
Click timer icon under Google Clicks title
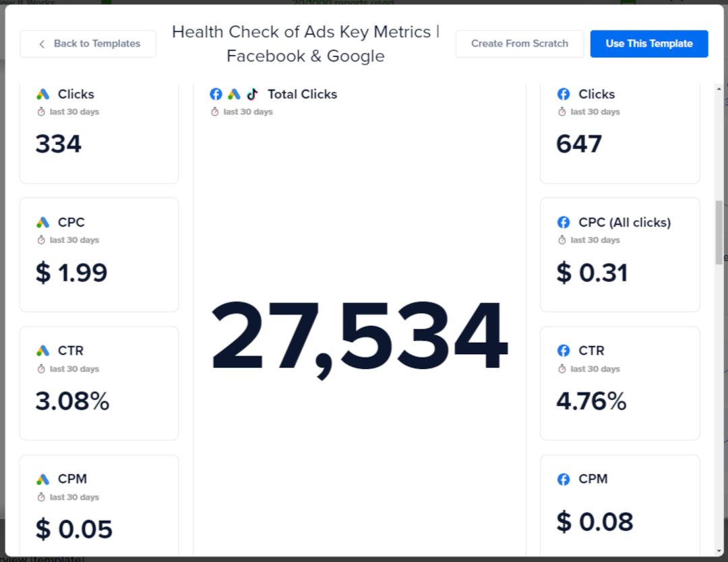click(41, 112)
